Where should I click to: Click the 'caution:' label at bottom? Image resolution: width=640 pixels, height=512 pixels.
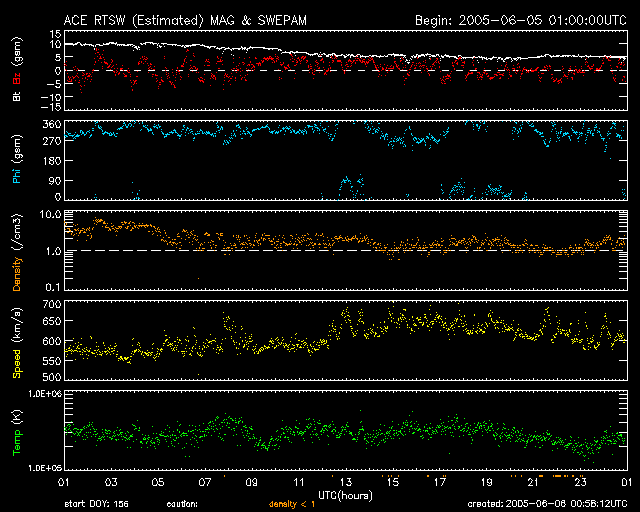pyautogui.click(x=182, y=504)
